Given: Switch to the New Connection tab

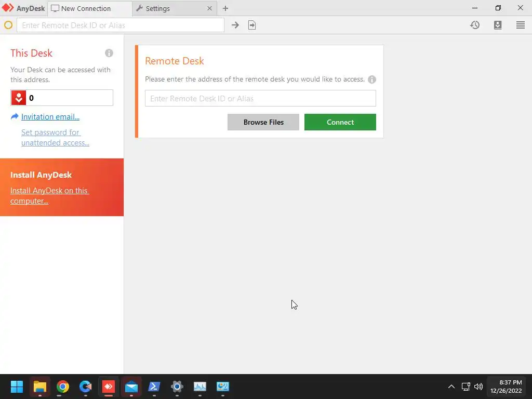Looking at the screenshot, I should pyautogui.click(x=89, y=8).
